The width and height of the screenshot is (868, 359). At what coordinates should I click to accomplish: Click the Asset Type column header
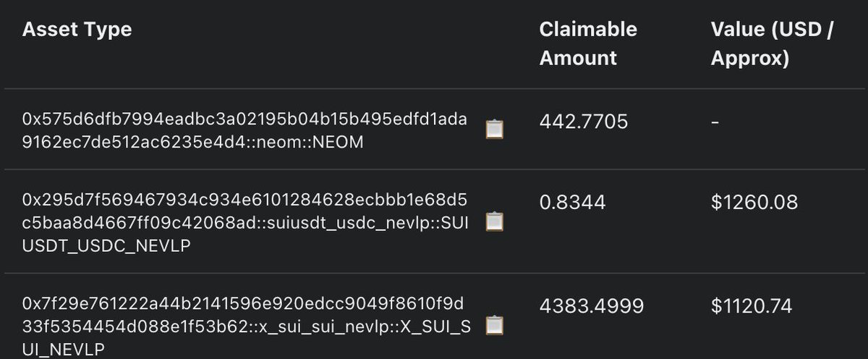click(77, 30)
